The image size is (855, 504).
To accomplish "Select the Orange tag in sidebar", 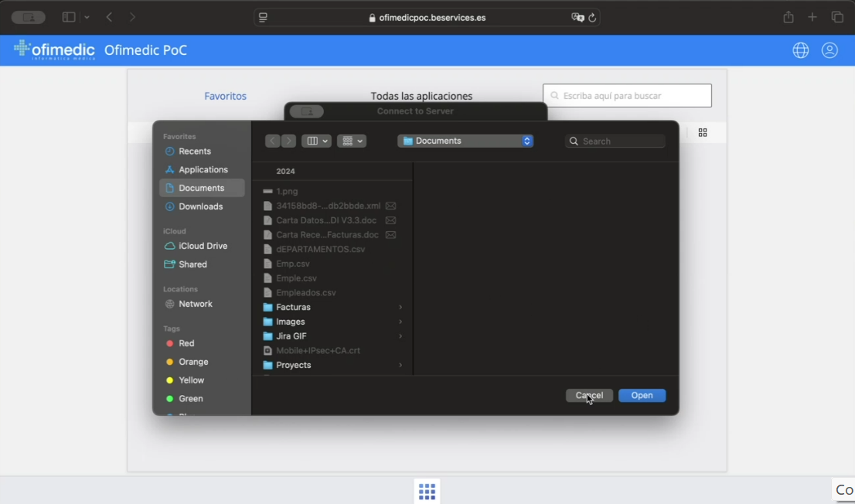I will coord(193,362).
